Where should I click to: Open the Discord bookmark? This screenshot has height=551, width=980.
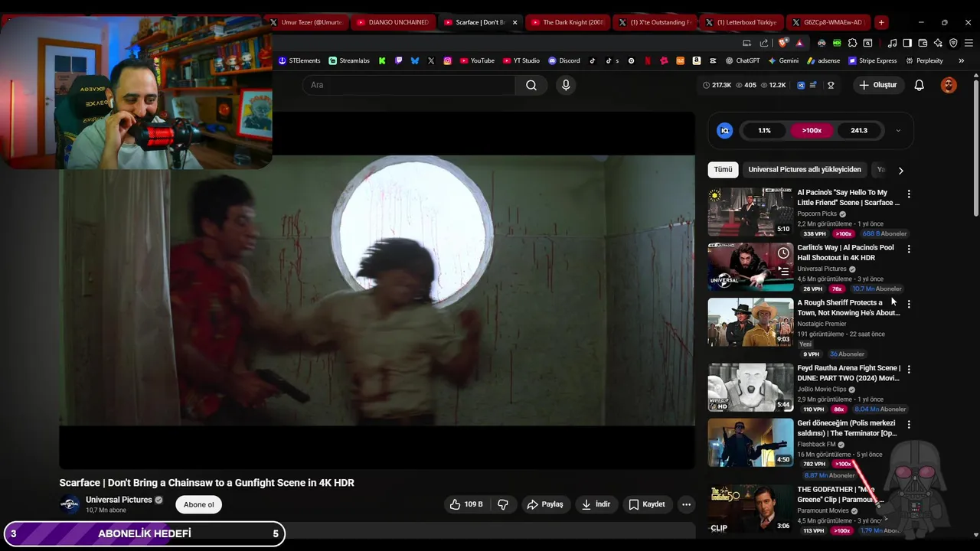(563, 60)
